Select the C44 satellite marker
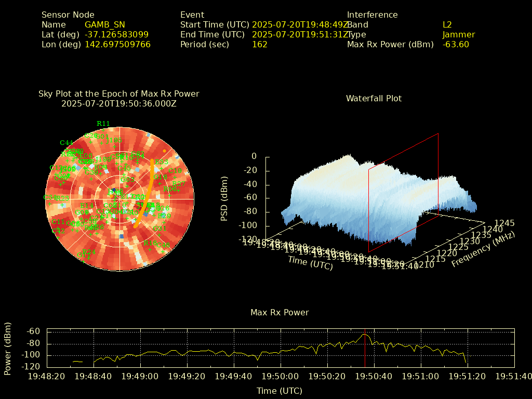The height and width of the screenshot is (399, 532). point(66,143)
